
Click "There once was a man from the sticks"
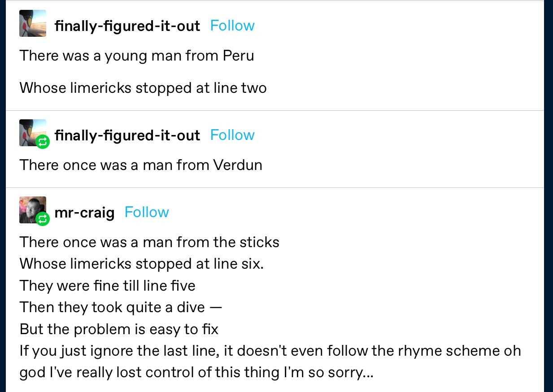pyautogui.click(x=149, y=242)
